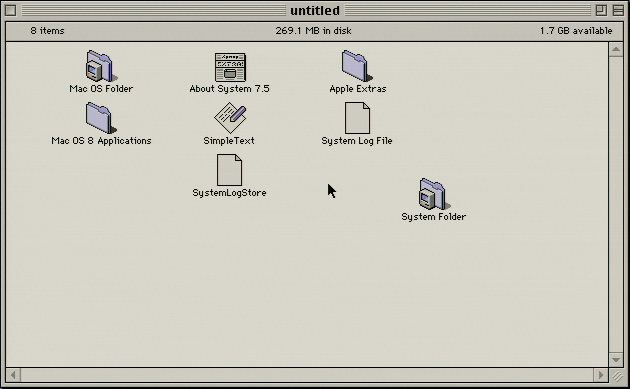Click the collapse (windowshade) box in title bar
Viewport: 630px width, 389px height.
[618, 10]
